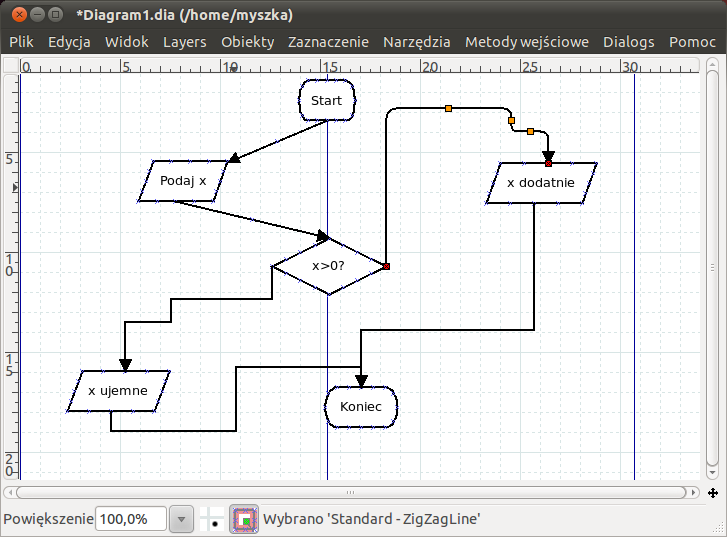The image size is (727, 537).
Task: Minimize the Diagram1.dia window
Action: pos(37,15)
